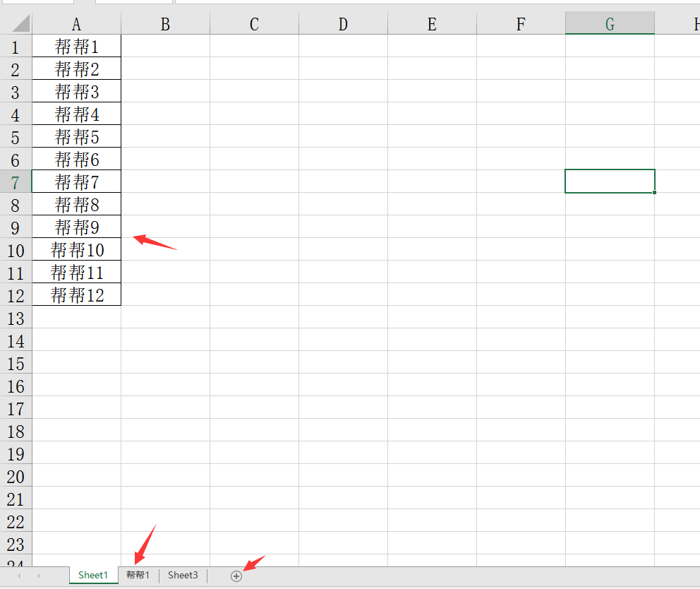Click cell containing 帮帮2
The height and width of the screenshot is (589, 700).
pyautogui.click(x=76, y=69)
